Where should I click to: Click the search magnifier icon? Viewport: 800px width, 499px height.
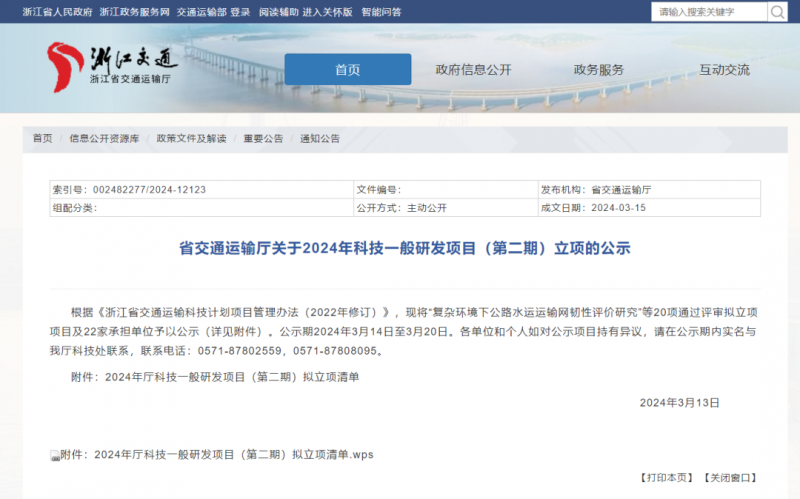[x=777, y=12]
